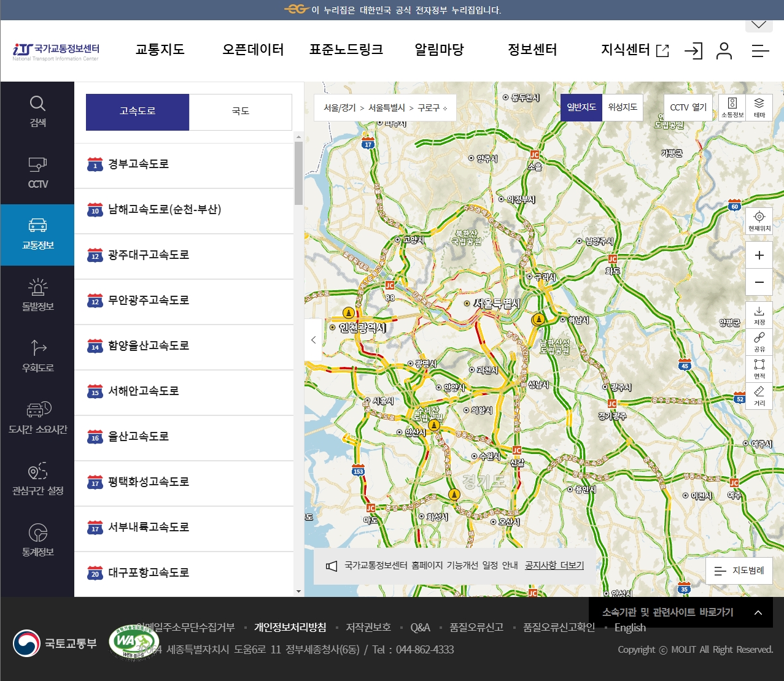Open the 테마 layers map button
The image size is (784, 681).
click(x=759, y=107)
